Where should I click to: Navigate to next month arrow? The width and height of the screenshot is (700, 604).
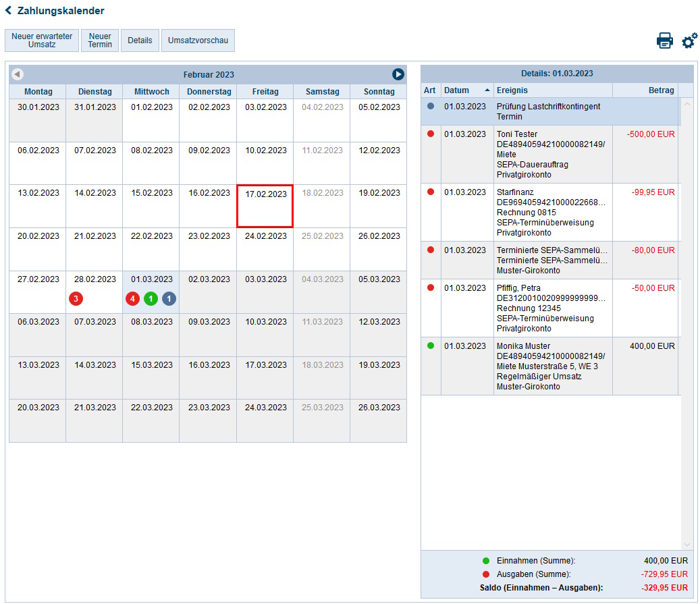[x=398, y=74]
